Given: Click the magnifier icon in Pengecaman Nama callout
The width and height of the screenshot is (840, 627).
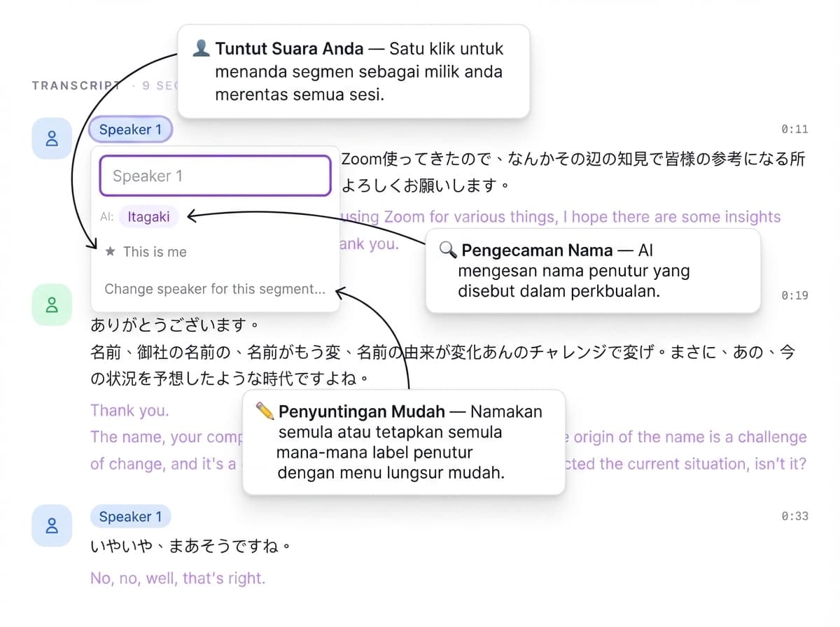Looking at the screenshot, I should (448, 250).
